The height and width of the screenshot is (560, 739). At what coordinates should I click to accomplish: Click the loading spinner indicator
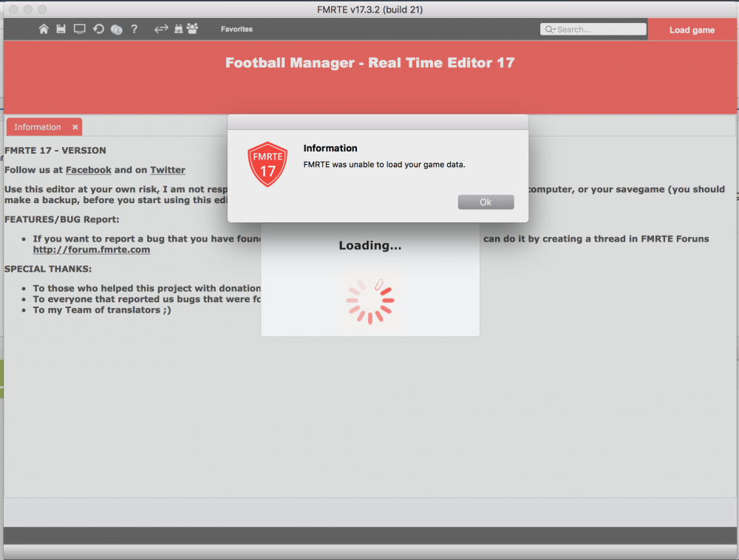[370, 301]
